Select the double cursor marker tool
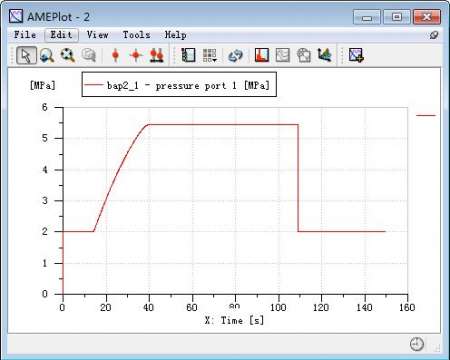 (157, 55)
